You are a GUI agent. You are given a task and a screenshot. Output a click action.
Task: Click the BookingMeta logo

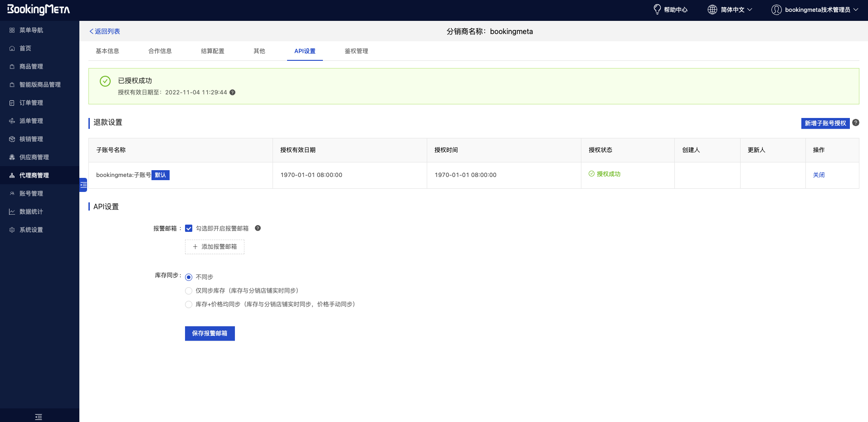pos(39,10)
